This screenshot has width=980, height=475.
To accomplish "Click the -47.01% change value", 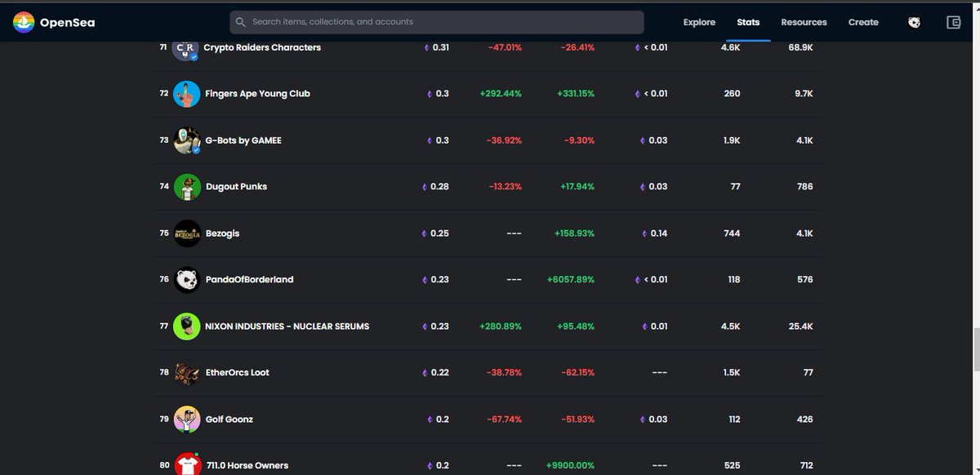I will click(x=505, y=47).
